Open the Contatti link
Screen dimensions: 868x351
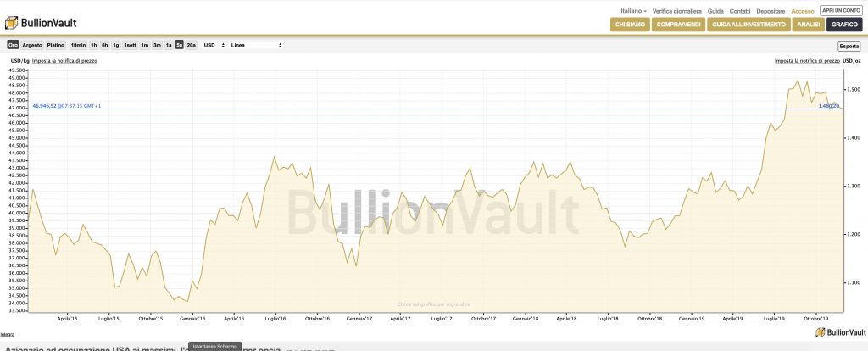(740, 11)
